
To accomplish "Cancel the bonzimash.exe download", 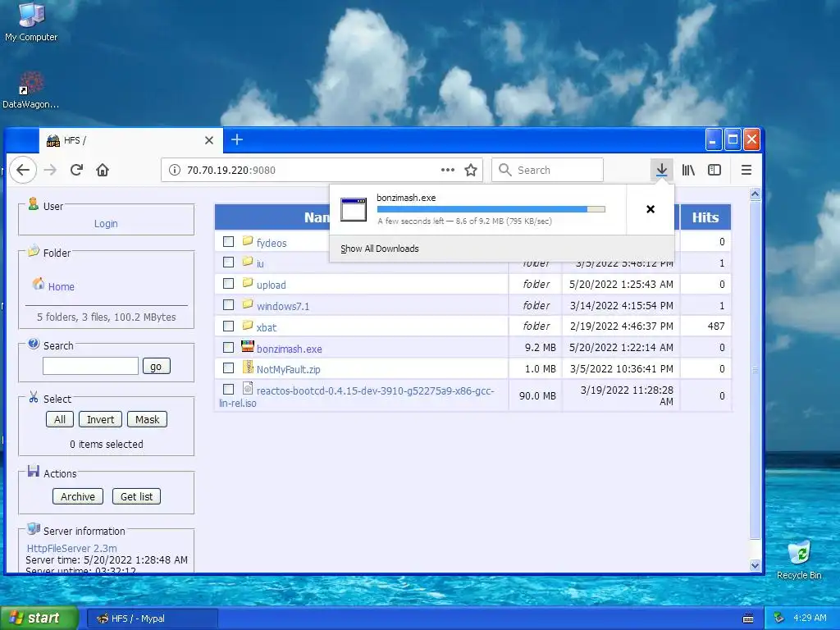I will [x=651, y=209].
